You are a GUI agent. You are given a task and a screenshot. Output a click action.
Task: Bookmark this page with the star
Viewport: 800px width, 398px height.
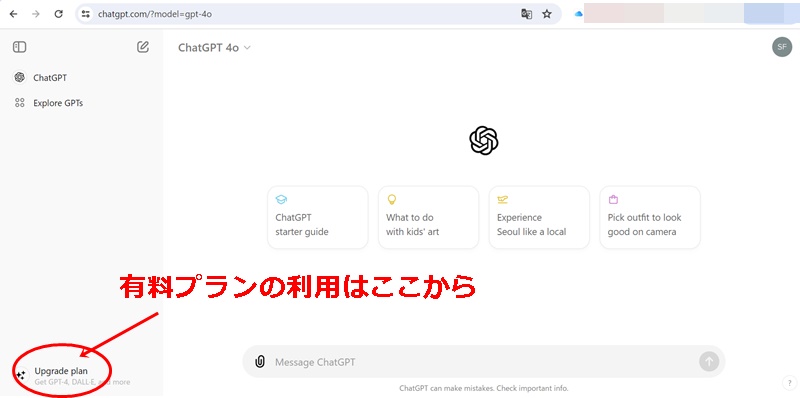[547, 14]
